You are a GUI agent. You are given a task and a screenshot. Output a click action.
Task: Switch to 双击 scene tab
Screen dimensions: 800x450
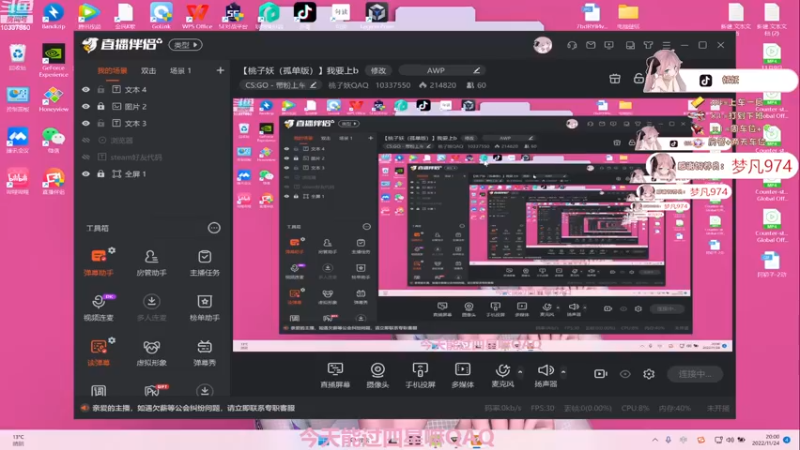tap(148, 70)
